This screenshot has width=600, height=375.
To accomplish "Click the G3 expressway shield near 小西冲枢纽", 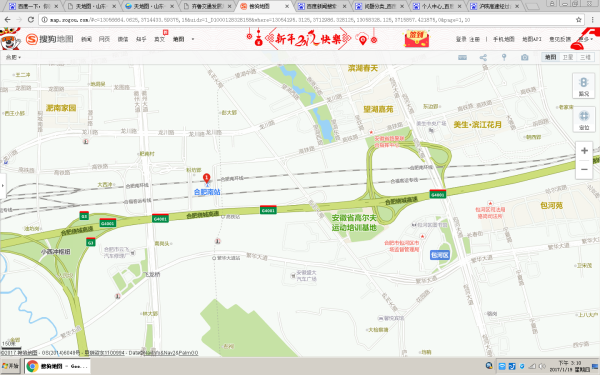I will [90, 242].
